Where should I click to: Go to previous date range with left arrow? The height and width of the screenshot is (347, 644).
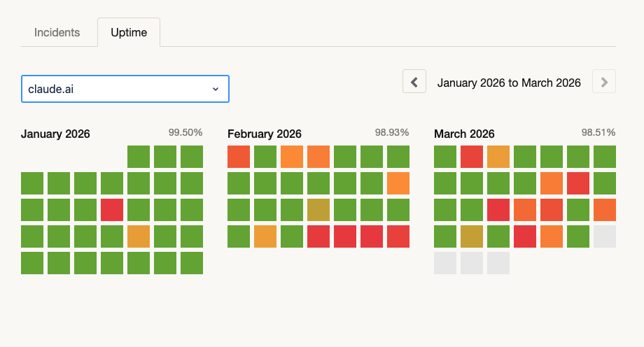(x=414, y=82)
